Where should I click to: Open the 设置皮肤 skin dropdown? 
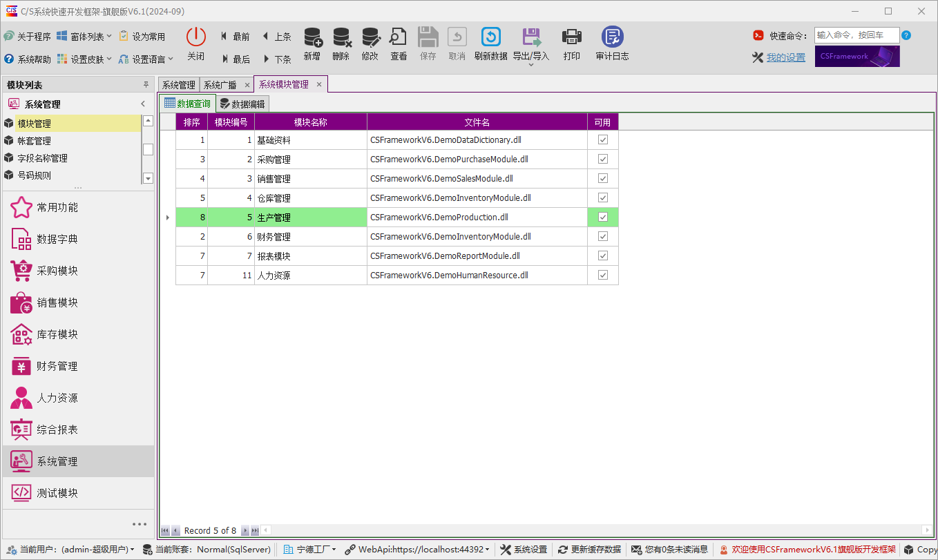tap(86, 59)
